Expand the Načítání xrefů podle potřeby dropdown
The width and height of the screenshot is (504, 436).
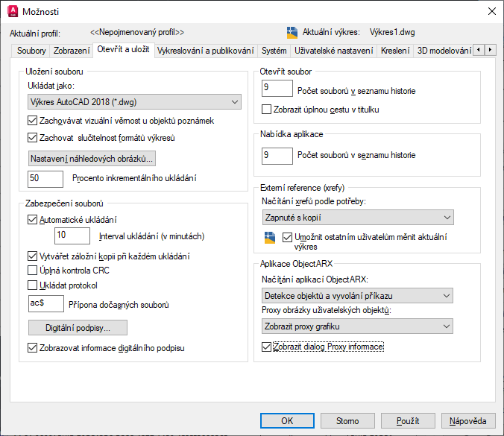tap(358, 217)
